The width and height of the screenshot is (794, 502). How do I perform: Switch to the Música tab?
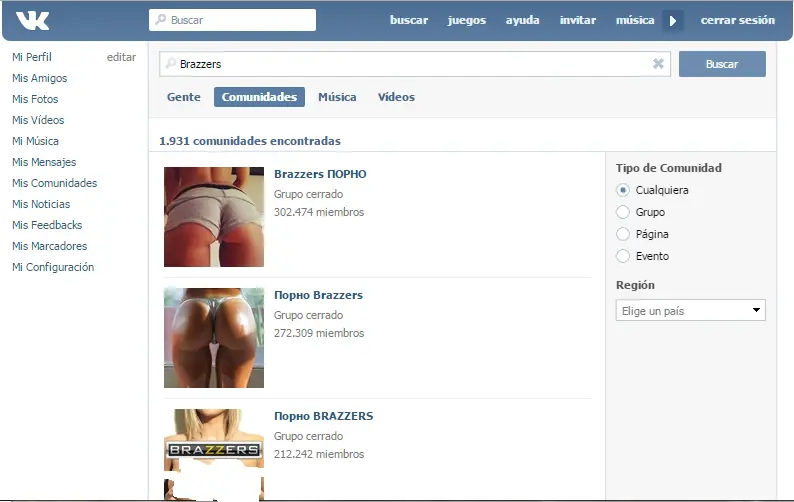click(337, 97)
